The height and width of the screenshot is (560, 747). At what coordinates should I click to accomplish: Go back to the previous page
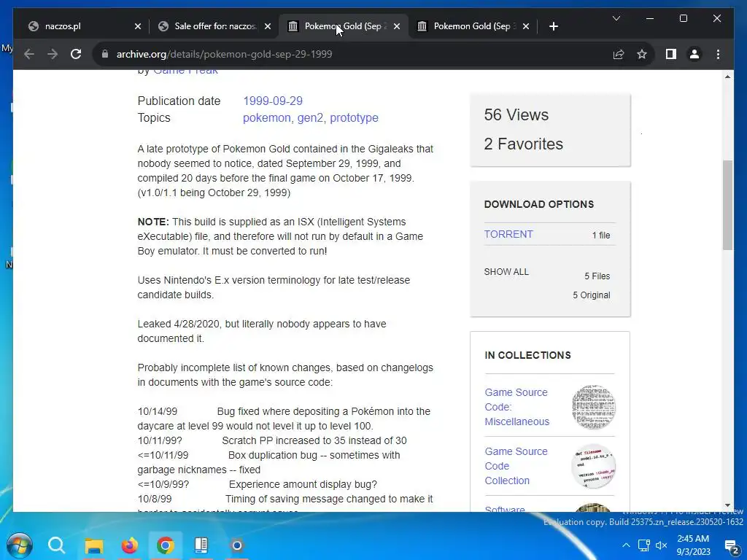click(29, 54)
